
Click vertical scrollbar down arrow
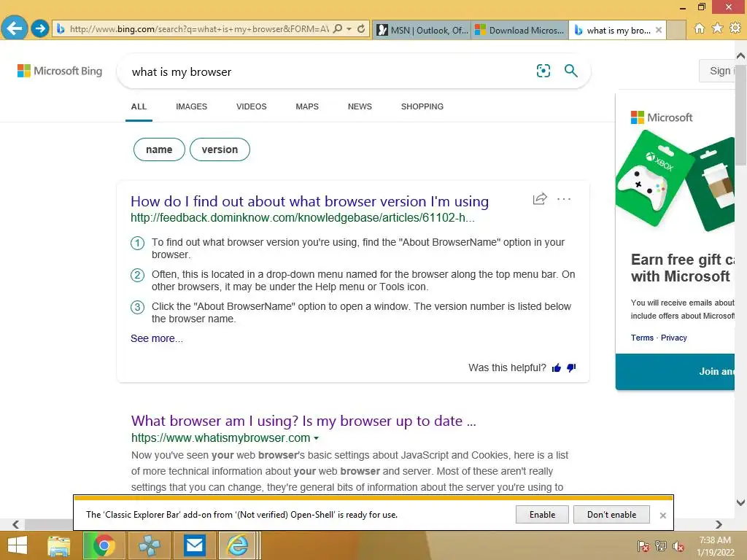[x=740, y=502]
